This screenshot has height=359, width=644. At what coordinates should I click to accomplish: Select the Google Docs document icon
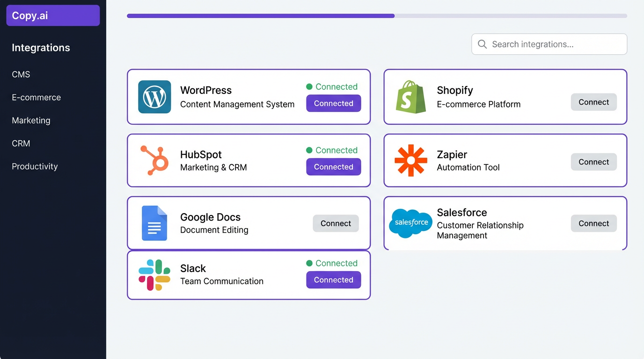[x=154, y=223]
